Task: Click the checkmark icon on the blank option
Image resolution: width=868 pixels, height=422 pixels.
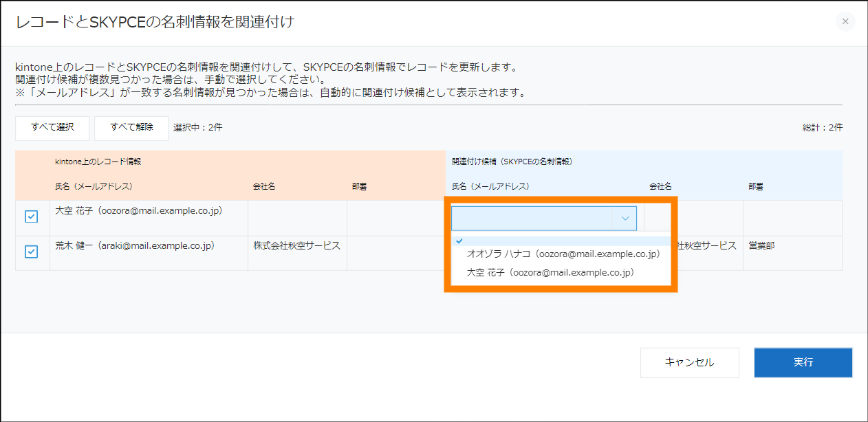Action: [x=459, y=241]
